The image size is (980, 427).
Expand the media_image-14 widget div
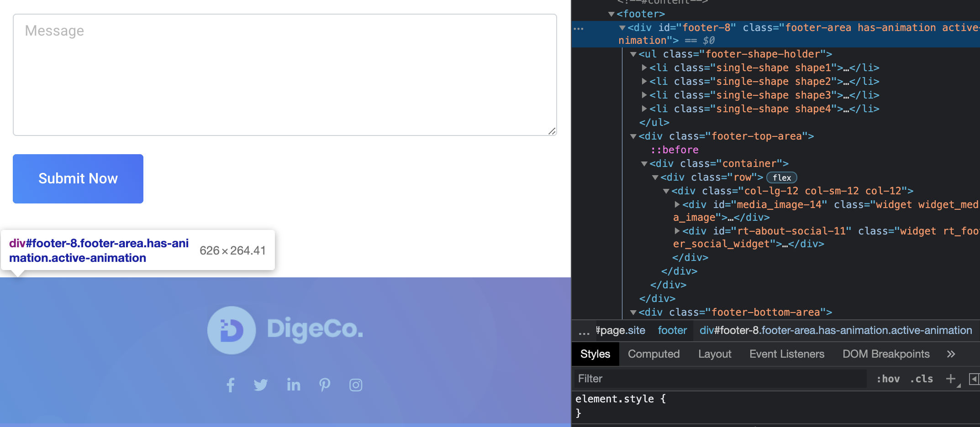click(677, 204)
